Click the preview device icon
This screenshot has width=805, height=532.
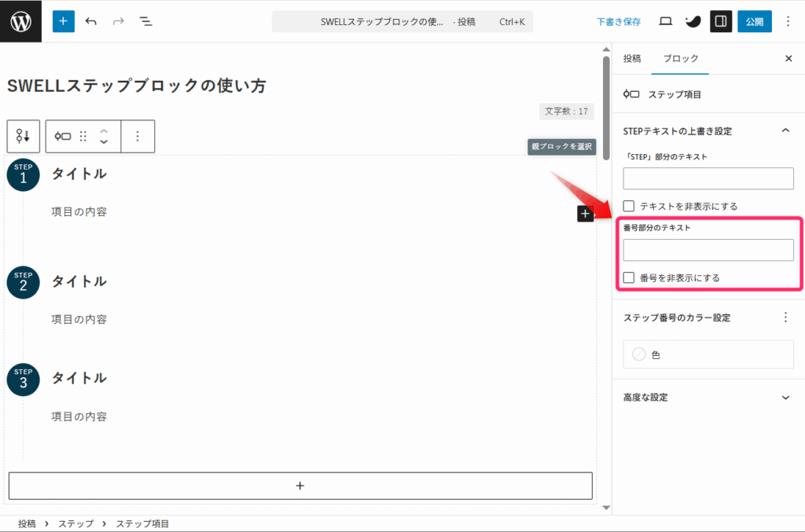(665, 21)
